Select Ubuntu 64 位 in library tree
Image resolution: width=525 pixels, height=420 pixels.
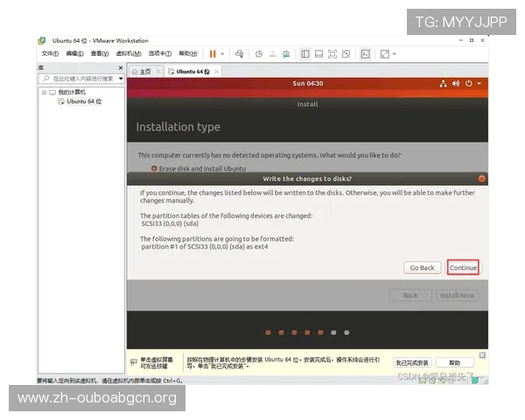pos(84,101)
